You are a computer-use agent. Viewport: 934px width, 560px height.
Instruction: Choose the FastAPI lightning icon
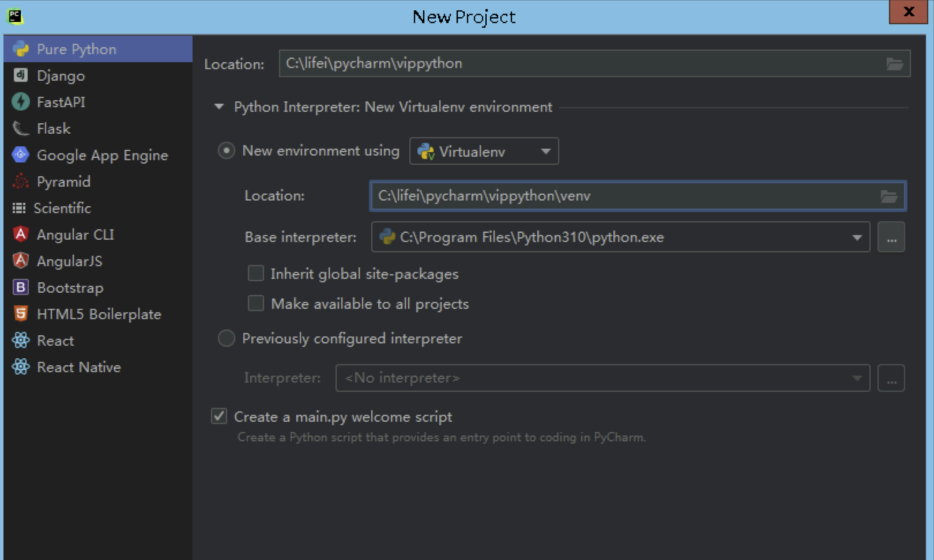[x=21, y=102]
